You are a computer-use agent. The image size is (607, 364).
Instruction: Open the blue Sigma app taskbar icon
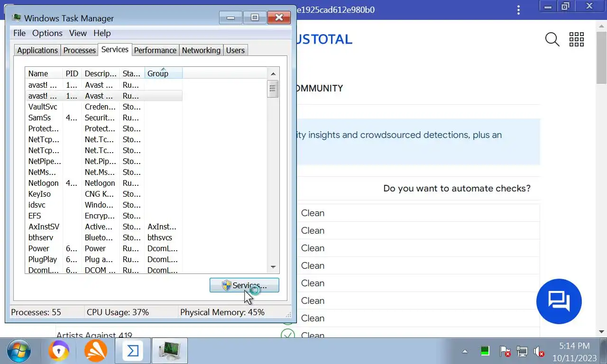pyautogui.click(x=132, y=351)
